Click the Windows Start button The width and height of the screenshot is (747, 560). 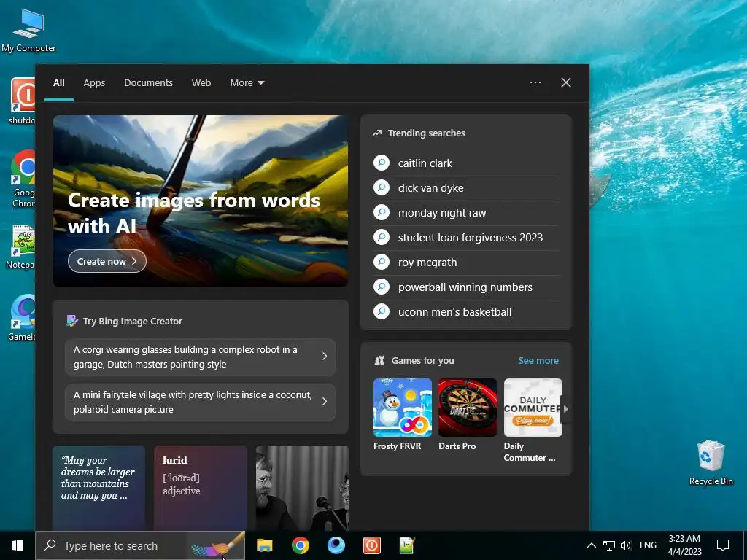[x=18, y=545]
